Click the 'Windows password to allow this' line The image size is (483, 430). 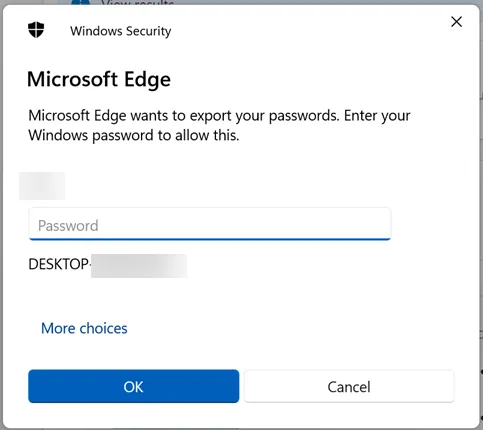pyautogui.click(x=134, y=136)
